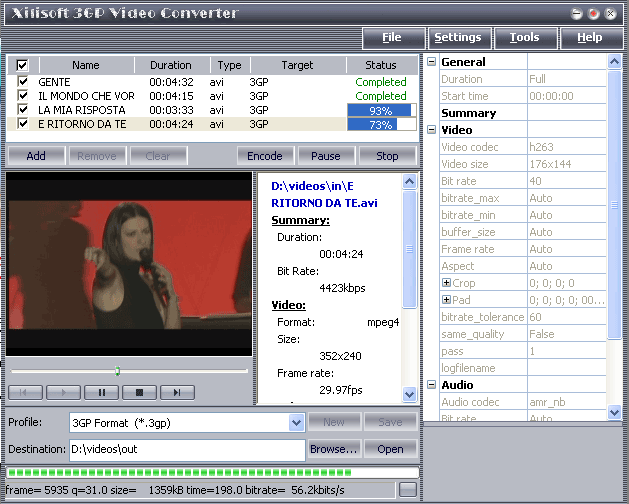This screenshot has height=504, width=629.
Task: Collapse the Video property section
Action: (432, 130)
